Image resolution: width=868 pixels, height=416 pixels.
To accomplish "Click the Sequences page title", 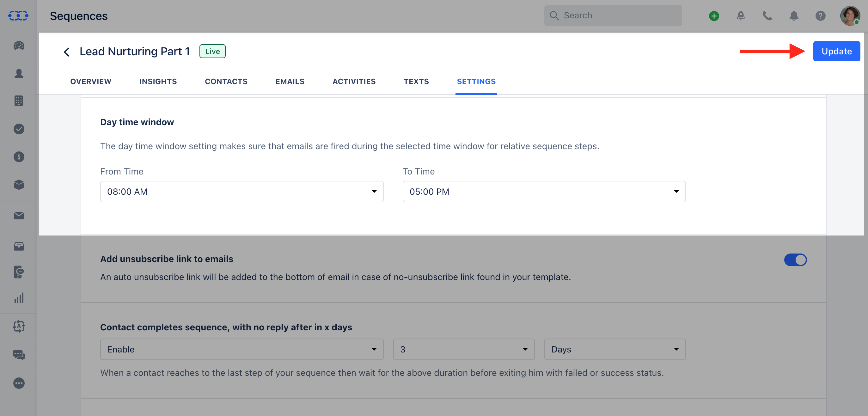I will coord(78,16).
